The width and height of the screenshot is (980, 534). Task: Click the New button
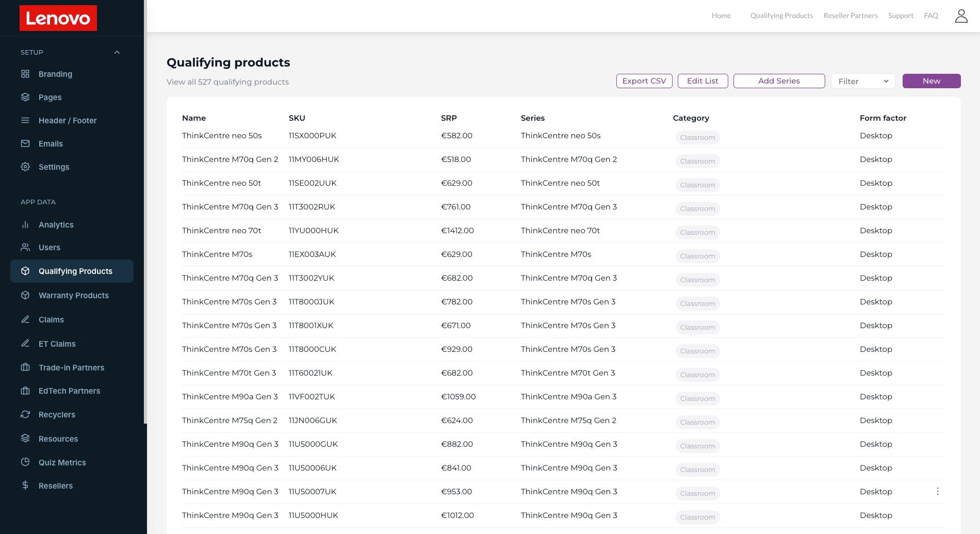tap(932, 81)
